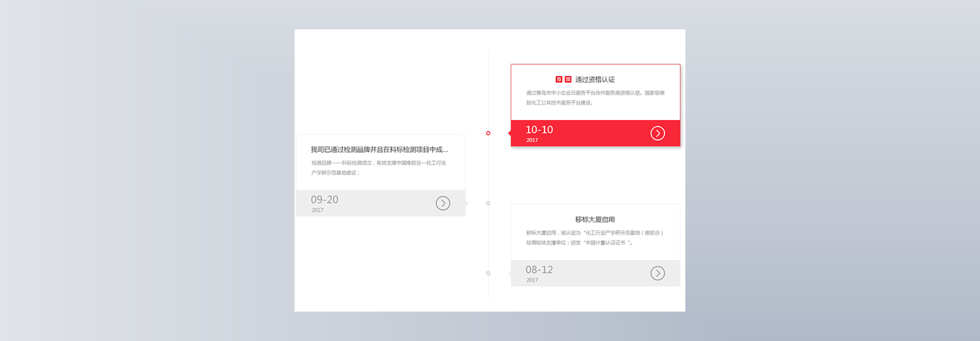Click the 10-10 date text in red bar
980x341 pixels.
(539, 130)
